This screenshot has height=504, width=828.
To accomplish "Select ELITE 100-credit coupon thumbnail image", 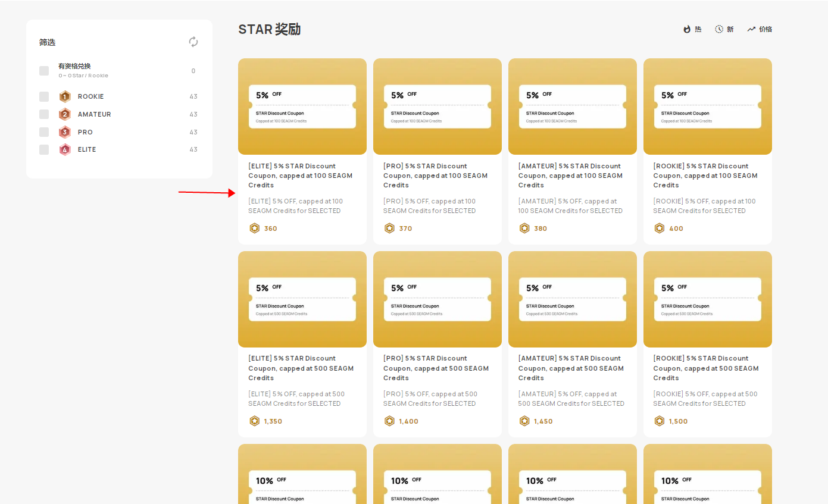I will click(302, 107).
